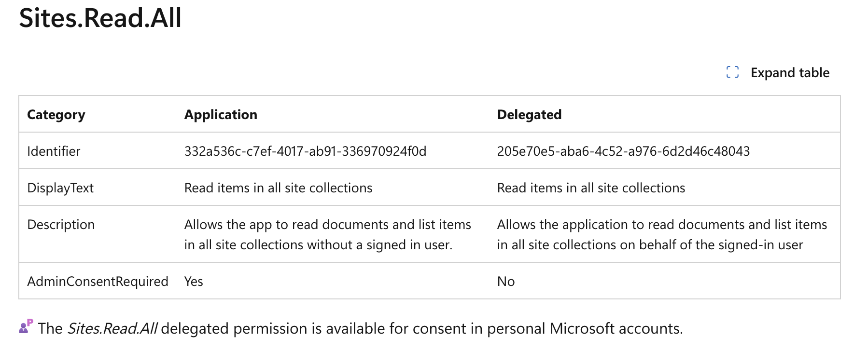Click the AdminConsentRequired row label

[98, 281]
